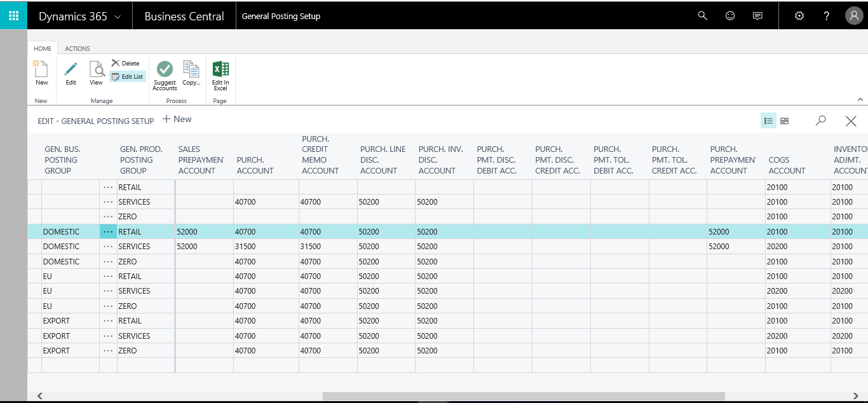Open the ACTIONS ribbon tab
Image resolution: width=868 pixels, height=403 pixels.
(x=78, y=48)
